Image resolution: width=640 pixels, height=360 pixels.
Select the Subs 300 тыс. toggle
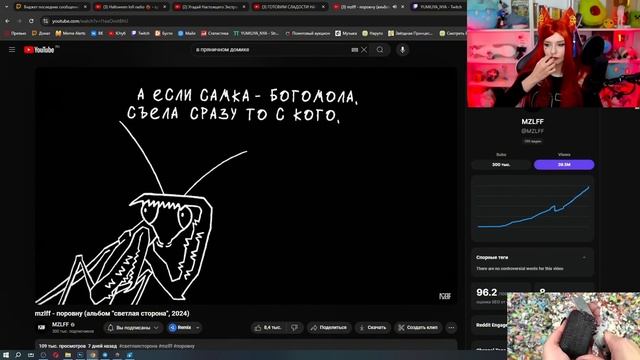(x=501, y=164)
